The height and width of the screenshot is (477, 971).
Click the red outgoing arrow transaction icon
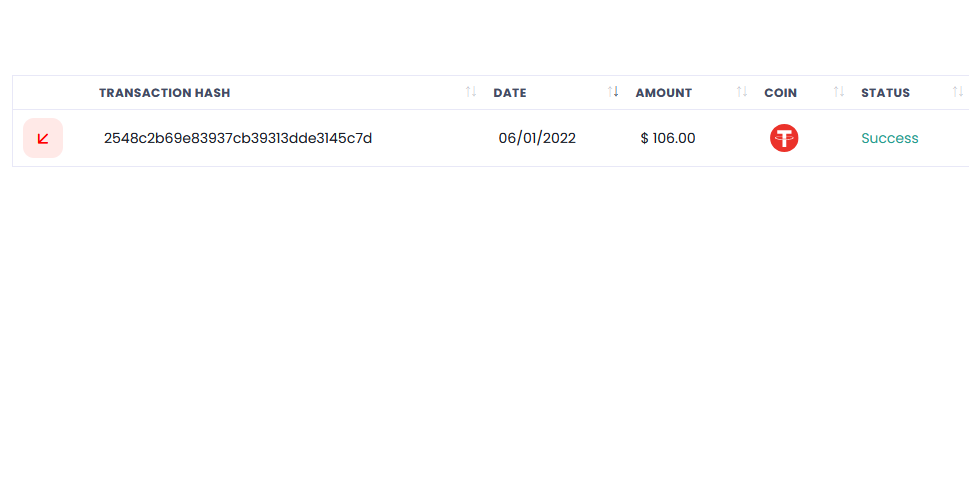pos(43,138)
